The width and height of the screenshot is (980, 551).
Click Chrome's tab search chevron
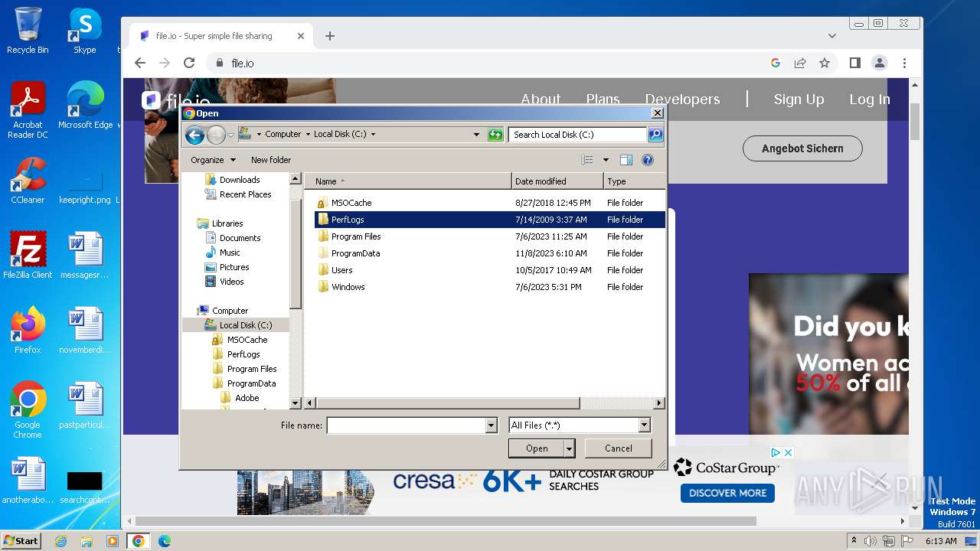(x=832, y=36)
